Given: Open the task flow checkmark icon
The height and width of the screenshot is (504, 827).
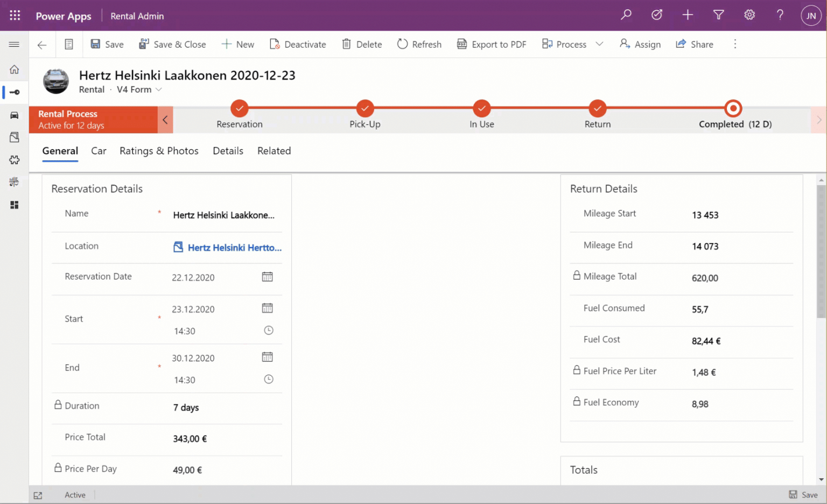Looking at the screenshot, I should (657, 15).
